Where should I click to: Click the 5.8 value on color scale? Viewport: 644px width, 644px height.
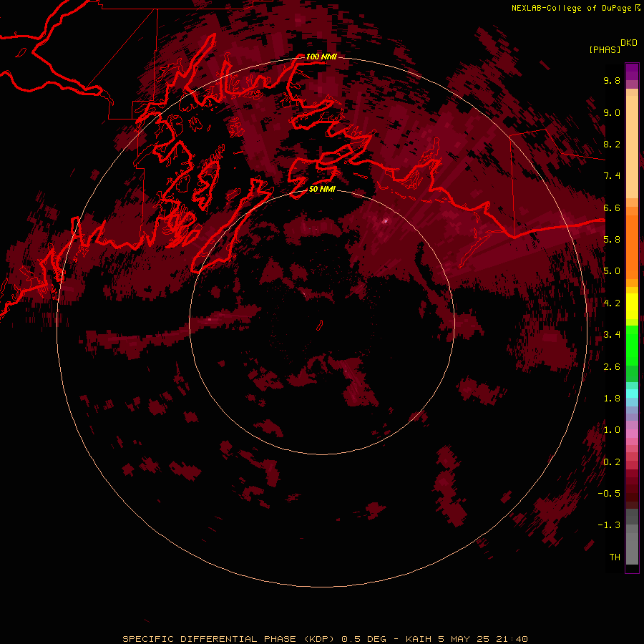pos(612,240)
